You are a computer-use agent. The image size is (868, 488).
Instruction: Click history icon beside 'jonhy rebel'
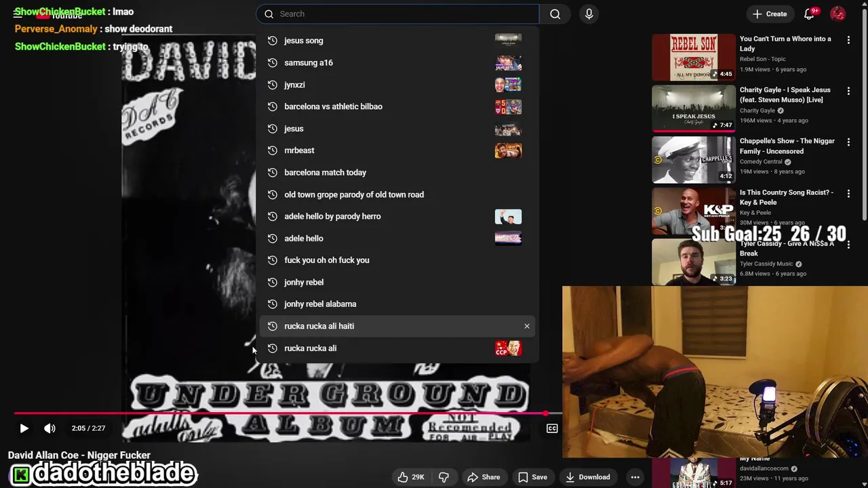(x=273, y=282)
